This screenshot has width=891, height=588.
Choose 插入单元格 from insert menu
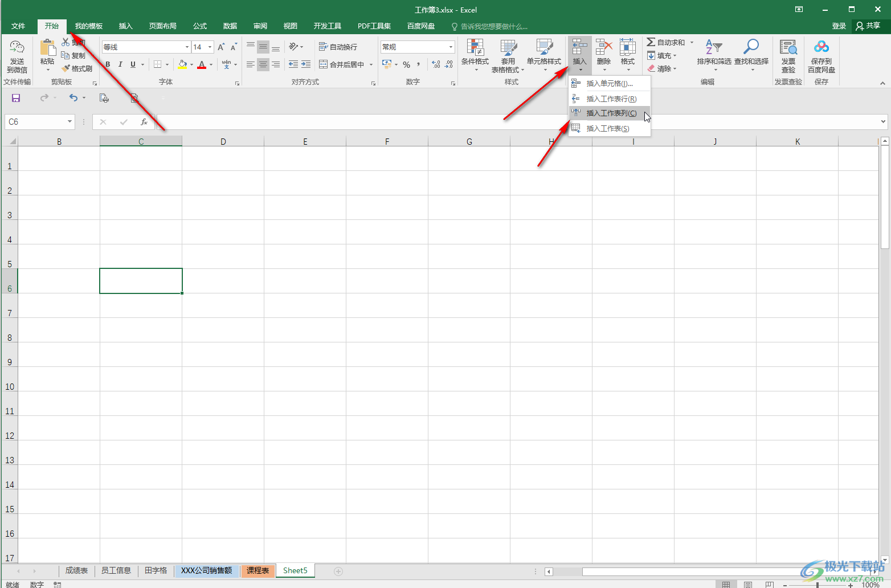coord(610,83)
